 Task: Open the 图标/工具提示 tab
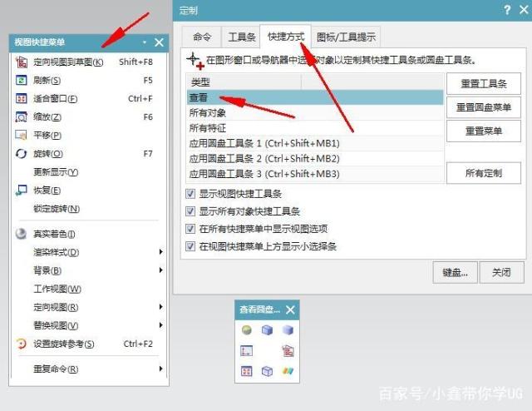(x=346, y=37)
